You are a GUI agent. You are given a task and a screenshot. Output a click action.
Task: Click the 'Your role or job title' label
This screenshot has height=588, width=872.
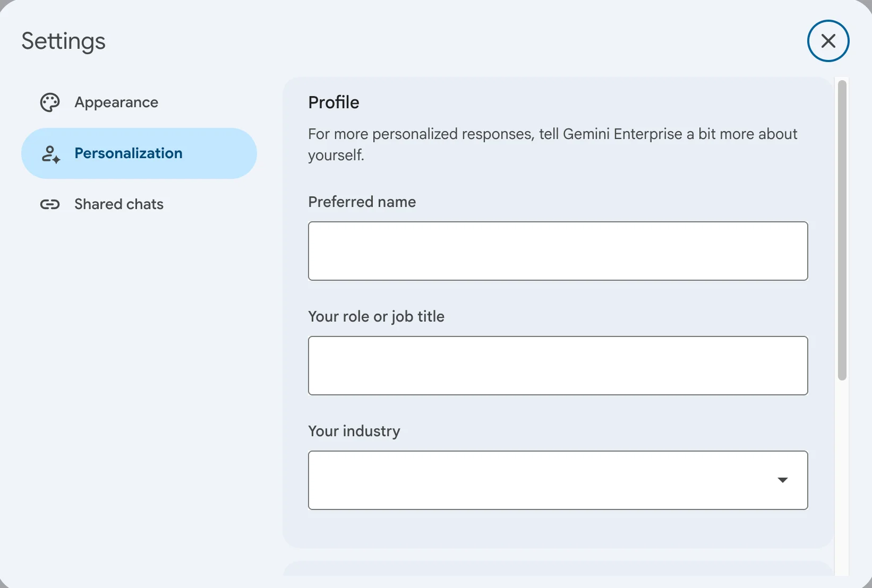(376, 317)
